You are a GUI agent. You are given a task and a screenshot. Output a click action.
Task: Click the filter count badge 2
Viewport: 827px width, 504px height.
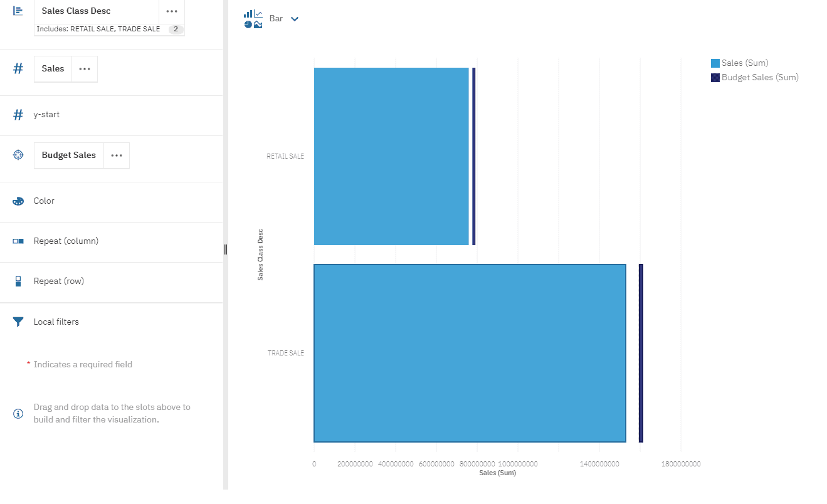point(176,29)
